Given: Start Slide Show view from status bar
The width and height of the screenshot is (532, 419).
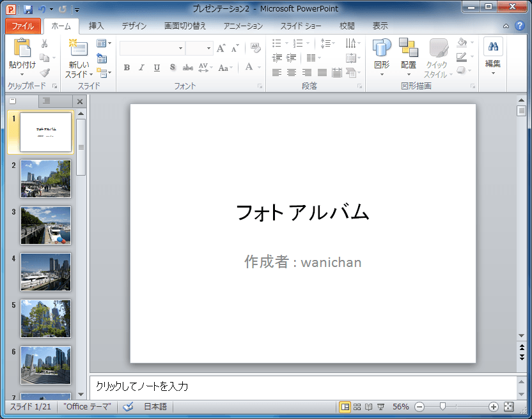Looking at the screenshot, I should (380, 406).
